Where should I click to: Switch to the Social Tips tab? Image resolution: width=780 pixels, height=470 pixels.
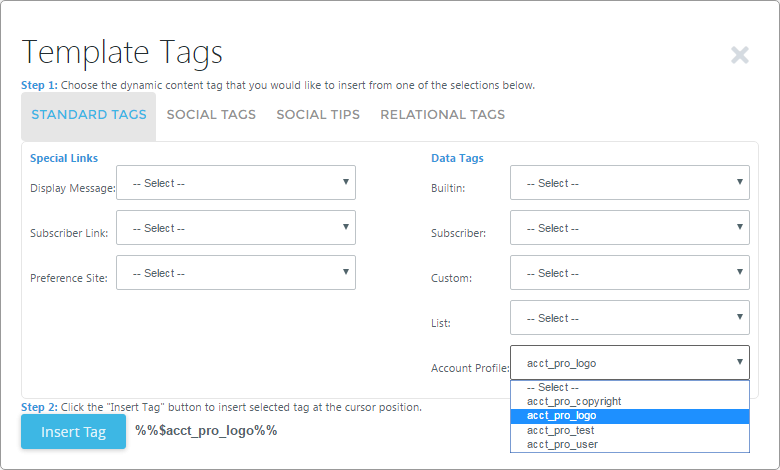coord(318,115)
